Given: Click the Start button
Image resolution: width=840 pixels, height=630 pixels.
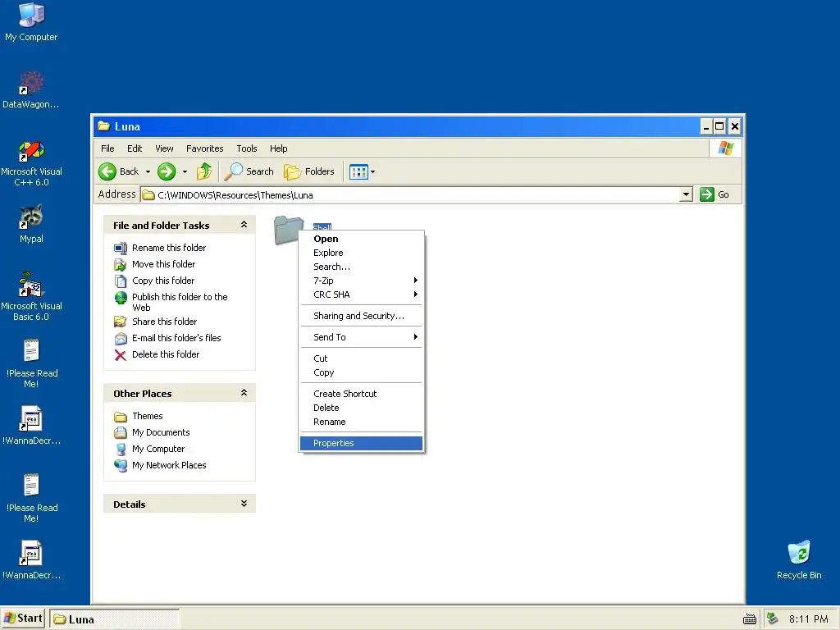Looking at the screenshot, I should [x=23, y=619].
